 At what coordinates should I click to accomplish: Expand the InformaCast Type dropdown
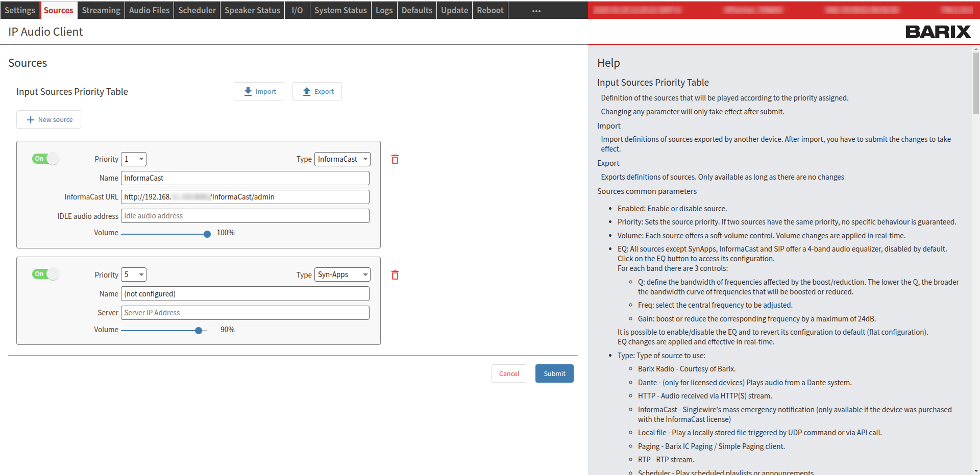pyautogui.click(x=342, y=159)
